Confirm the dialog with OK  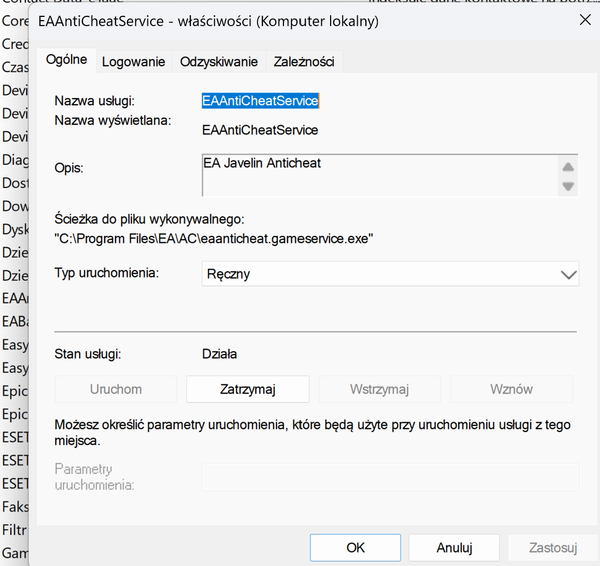pyautogui.click(x=355, y=548)
